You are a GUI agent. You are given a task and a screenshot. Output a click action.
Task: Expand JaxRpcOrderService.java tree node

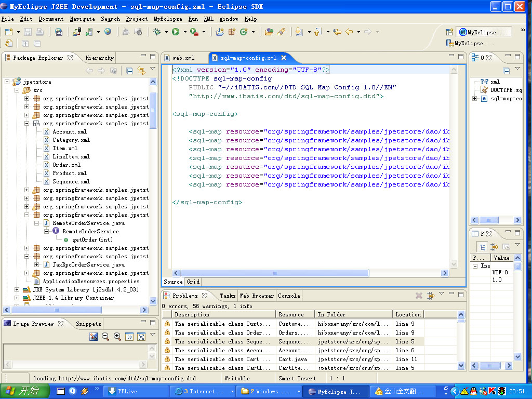36,264
